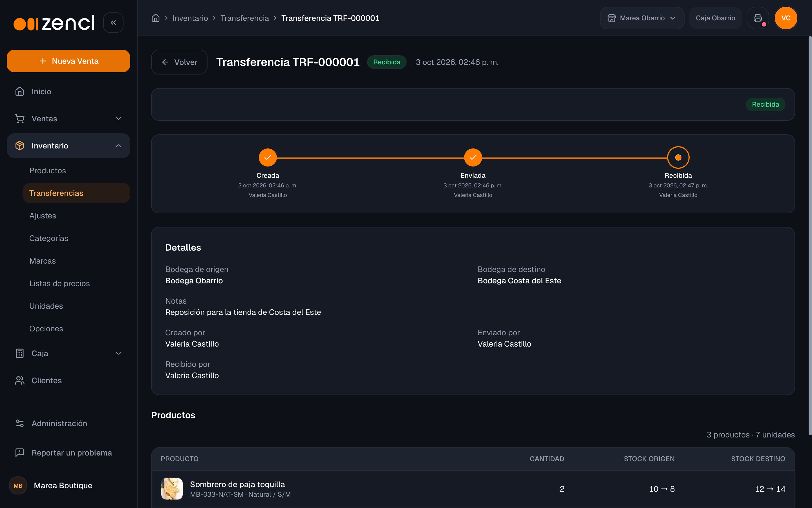Select Transferencias submenu item
This screenshot has height=508, width=812.
(x=76, y=193)
